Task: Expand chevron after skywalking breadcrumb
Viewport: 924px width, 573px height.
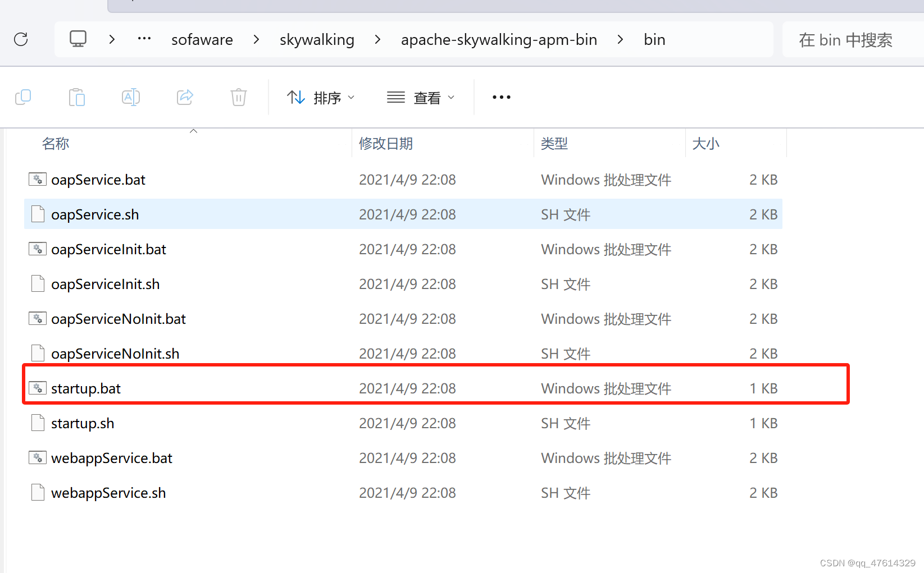Action: (x=377, y=39)
